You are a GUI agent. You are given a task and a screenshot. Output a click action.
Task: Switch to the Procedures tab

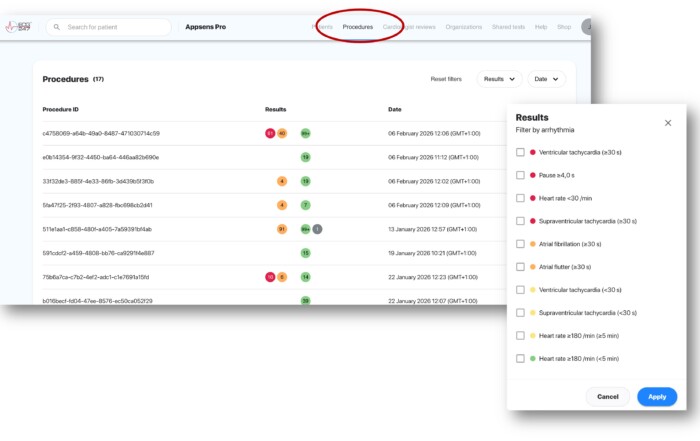(358, 27)
